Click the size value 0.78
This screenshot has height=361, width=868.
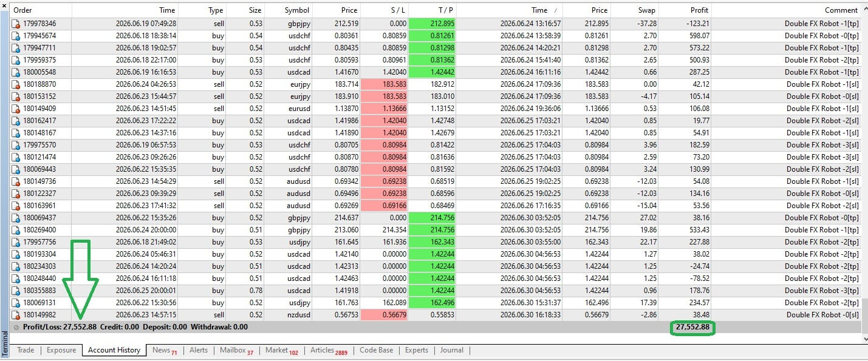255,291
